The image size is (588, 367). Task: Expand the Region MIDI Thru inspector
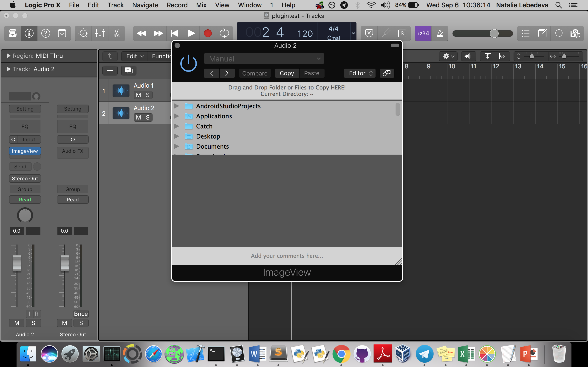(8, 56)
